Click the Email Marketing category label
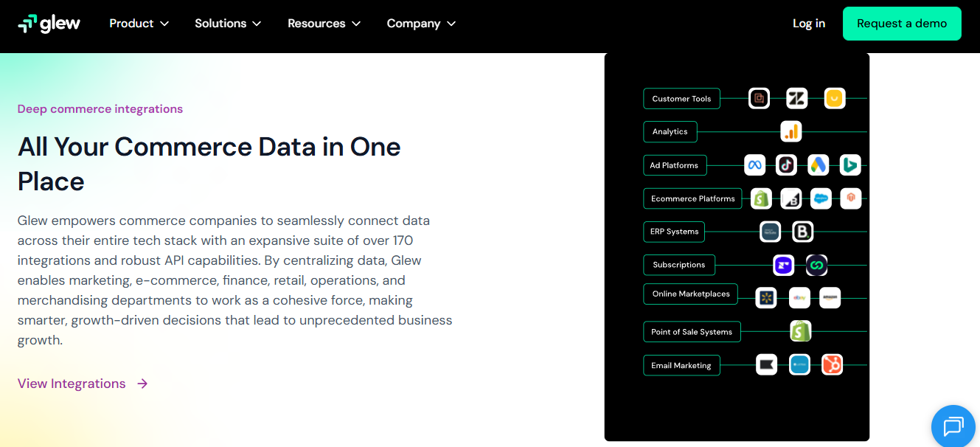Image resolution: width=980 pixels, height=447 pixels. click(681, 365)
